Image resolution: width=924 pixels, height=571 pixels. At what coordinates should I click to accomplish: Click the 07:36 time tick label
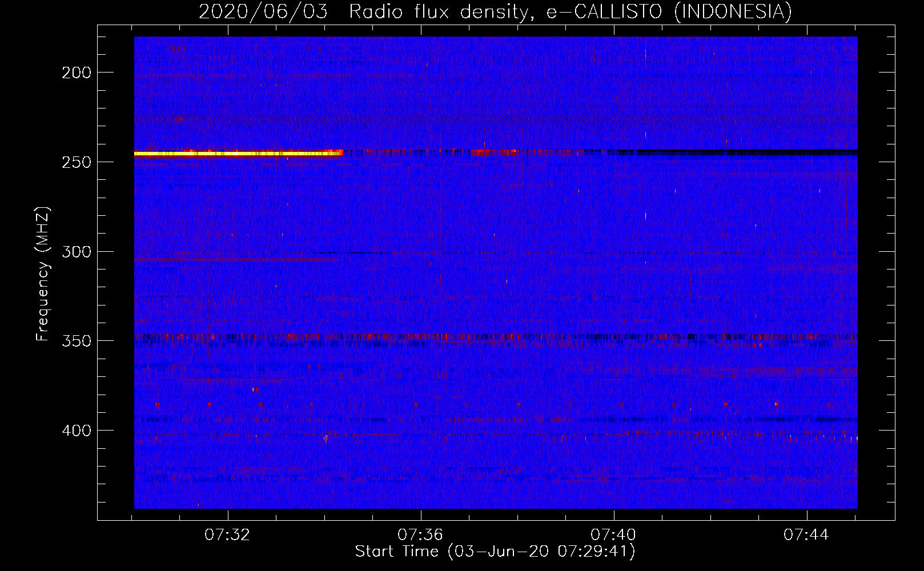pos(420,535)
